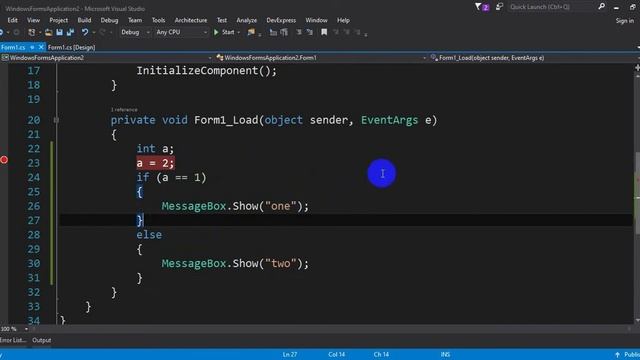
Task: Open the Start button dropdown arrow
Action: pos(239,32)
